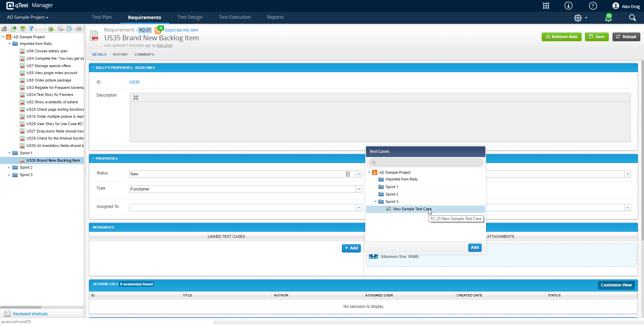Expand the Sprint 2 folder in left tree
Screen dimensions: 644x325
[x=9, y=167]
